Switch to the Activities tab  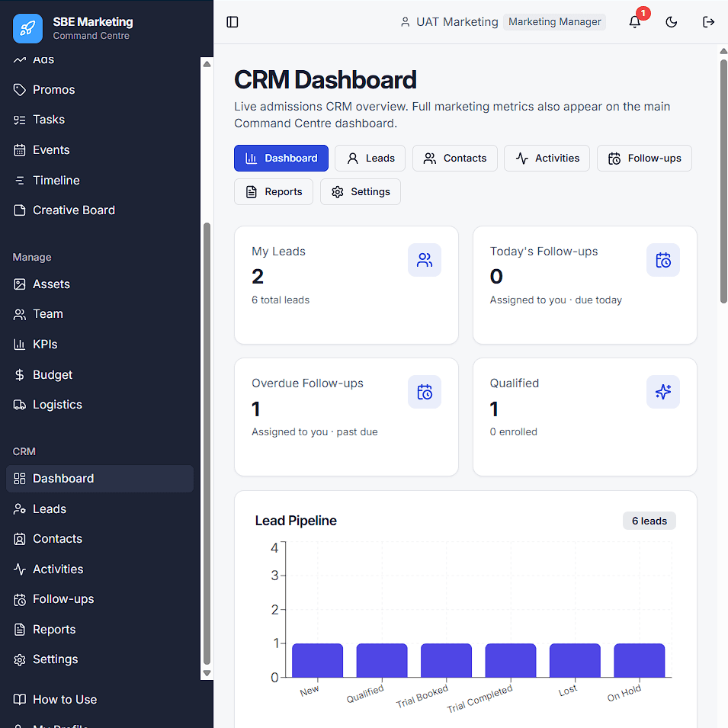pos(547,159)
